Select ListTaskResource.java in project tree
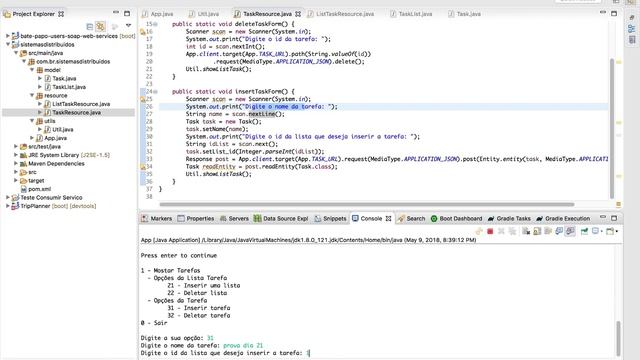This screenshot has width=640, height=360. (81, 104)
